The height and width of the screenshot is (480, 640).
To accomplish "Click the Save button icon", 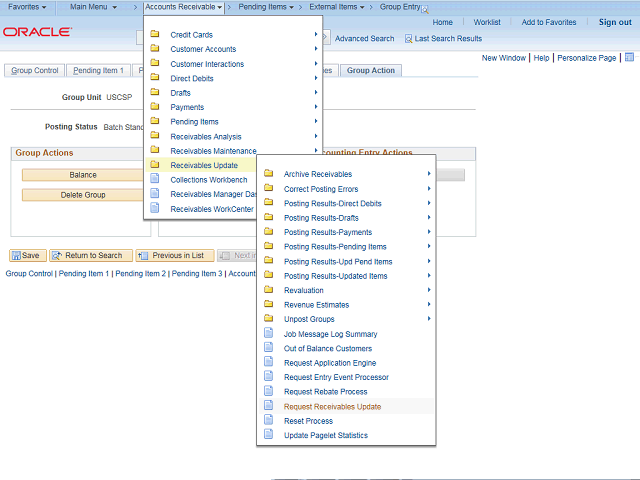I will pyautogui.click(x=16, y=255).
